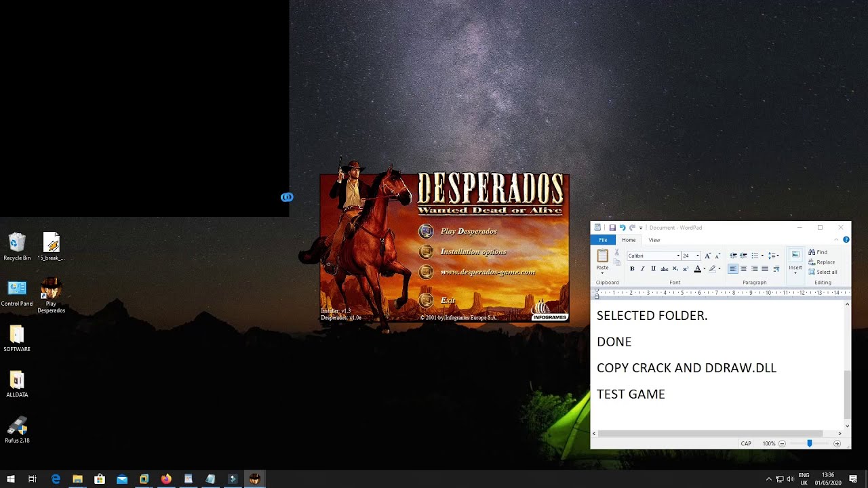
Task: Open www.desperados-game.com link in launcher
Action: point(488,272)
